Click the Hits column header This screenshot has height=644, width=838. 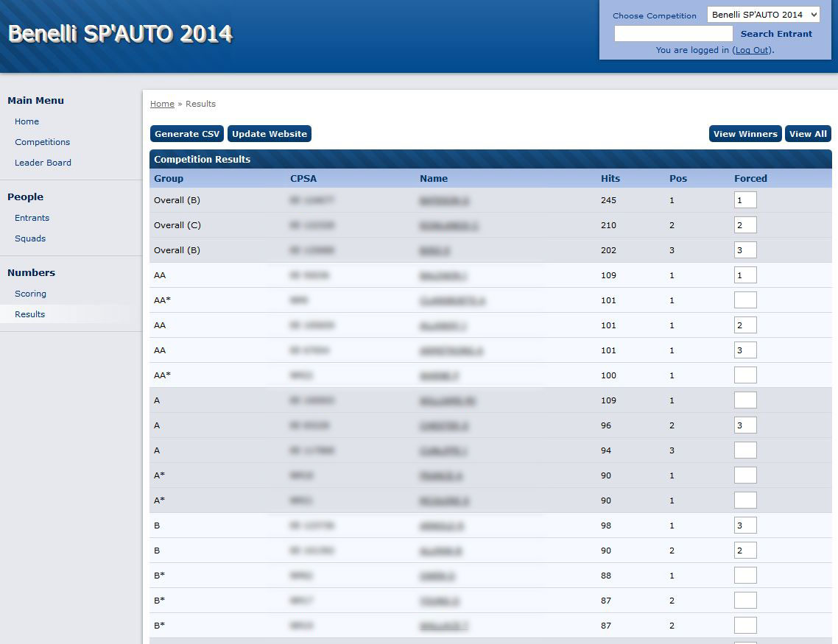tap(610, 178)
